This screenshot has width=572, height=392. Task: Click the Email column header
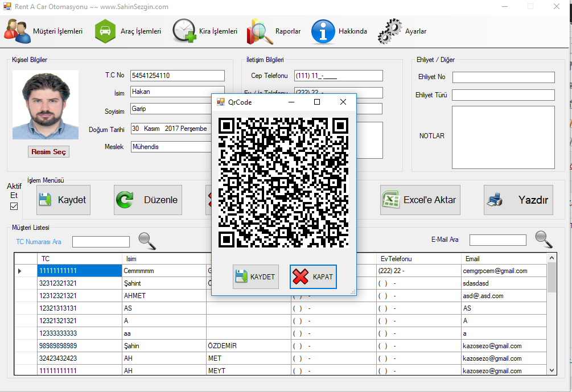pos(504,258)
